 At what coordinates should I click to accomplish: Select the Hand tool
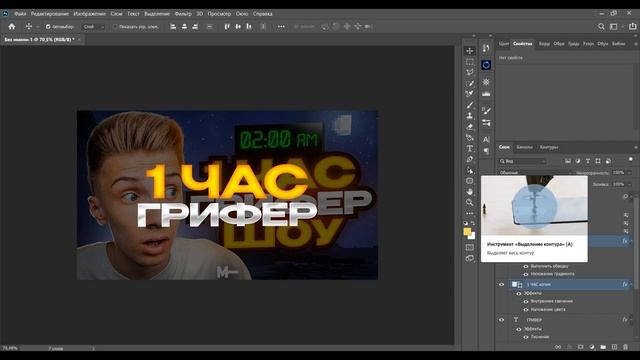[470, 191]
